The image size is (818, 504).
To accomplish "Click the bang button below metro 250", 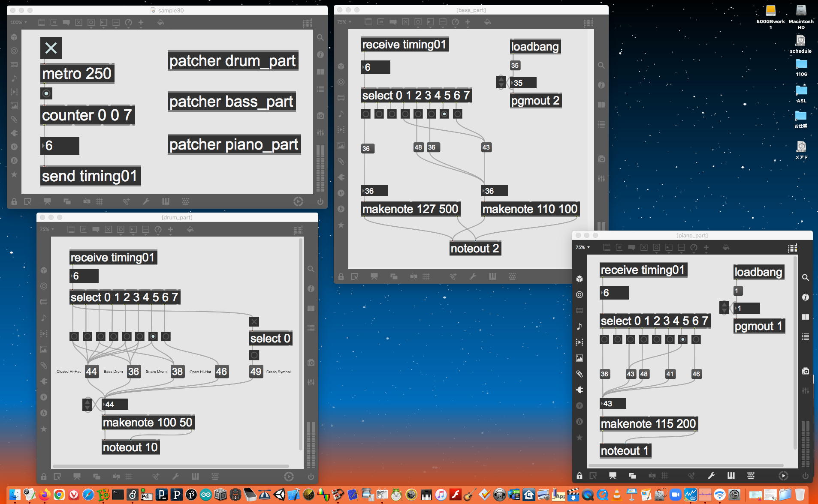I will [x=46, y=93].
